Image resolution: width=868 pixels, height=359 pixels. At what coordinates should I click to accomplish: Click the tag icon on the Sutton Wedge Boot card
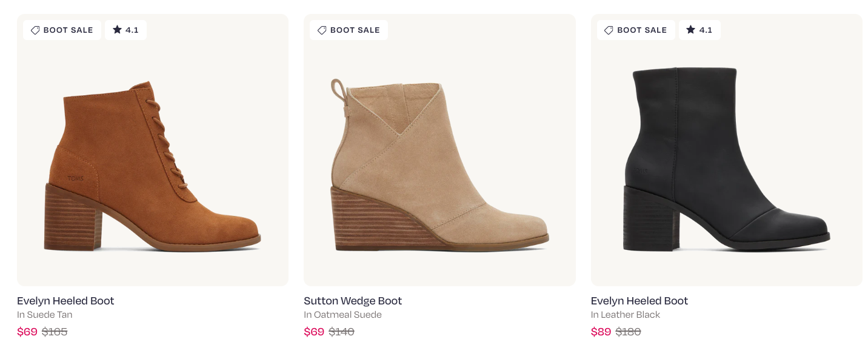coord(322,30)
